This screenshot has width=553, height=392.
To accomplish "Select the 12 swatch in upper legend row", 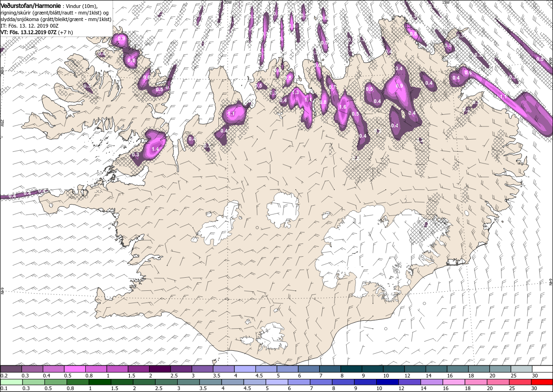I will click(x=415, y=369).
